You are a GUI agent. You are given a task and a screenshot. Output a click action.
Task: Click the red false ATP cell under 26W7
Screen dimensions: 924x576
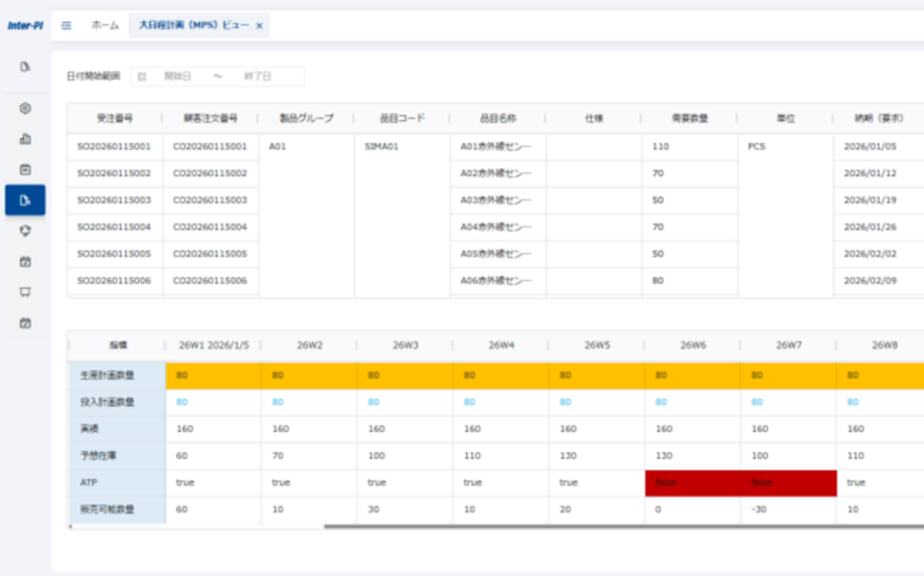tap(789, 483)
